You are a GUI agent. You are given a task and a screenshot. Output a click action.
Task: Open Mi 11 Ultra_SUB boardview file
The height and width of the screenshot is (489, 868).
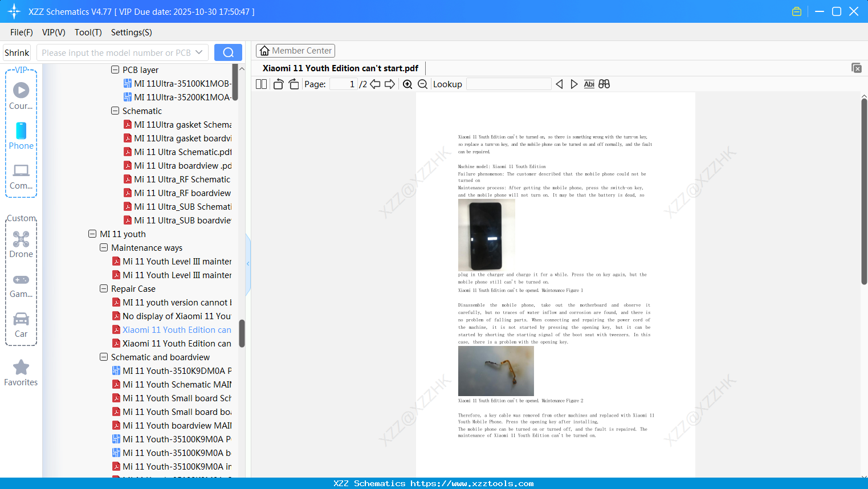pos(178,220)
